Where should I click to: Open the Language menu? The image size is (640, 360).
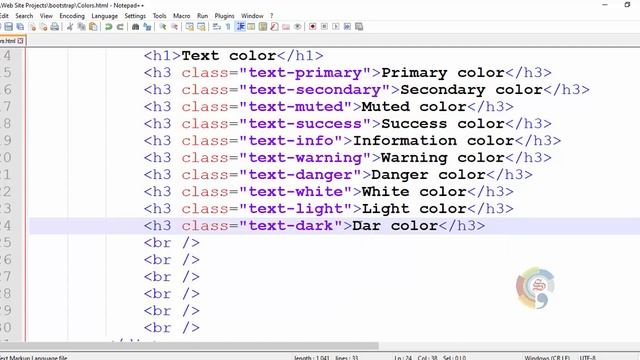pyautogui.click(x=104, y=16)
